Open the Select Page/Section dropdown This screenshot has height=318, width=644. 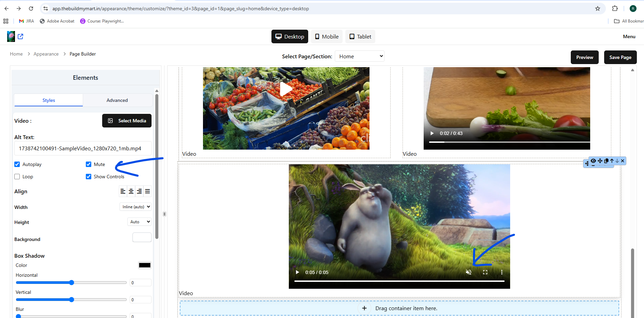click(x=360, y=56)
